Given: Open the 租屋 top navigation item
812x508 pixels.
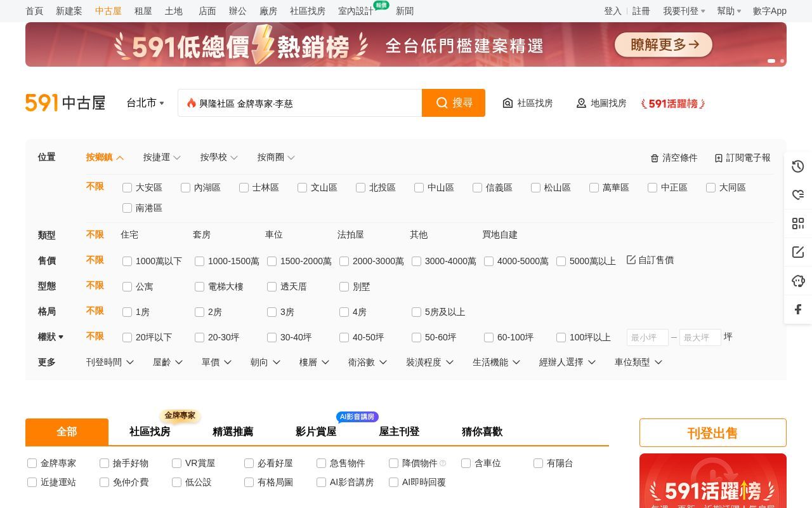Looking at the screenshot, I should click(143, 11).
